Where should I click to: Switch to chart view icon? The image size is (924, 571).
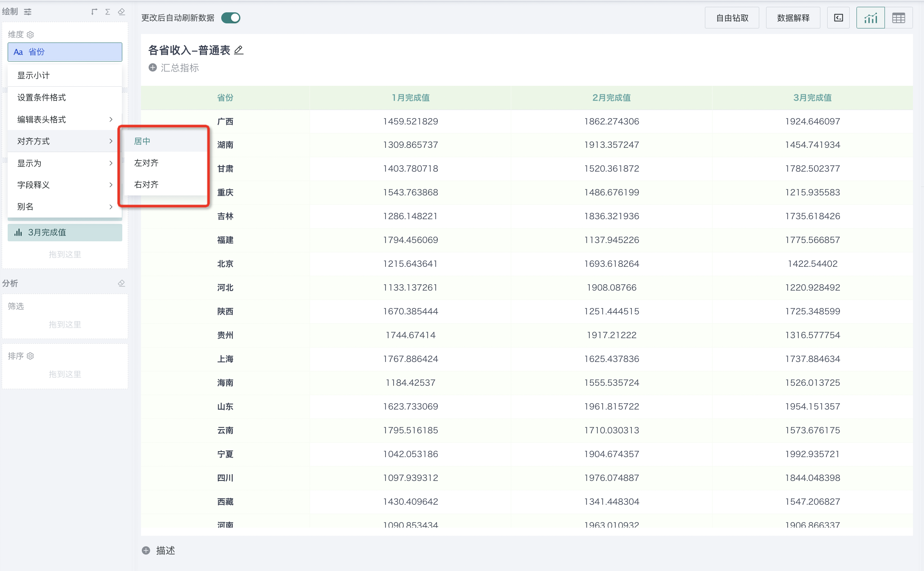(x=870, y=18)
